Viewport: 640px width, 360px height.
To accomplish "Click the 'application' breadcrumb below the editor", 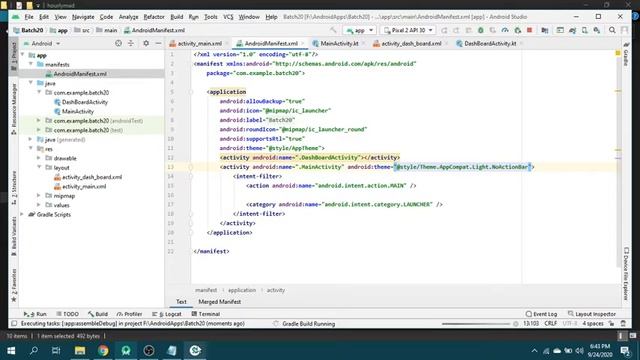I will (242, 290).
